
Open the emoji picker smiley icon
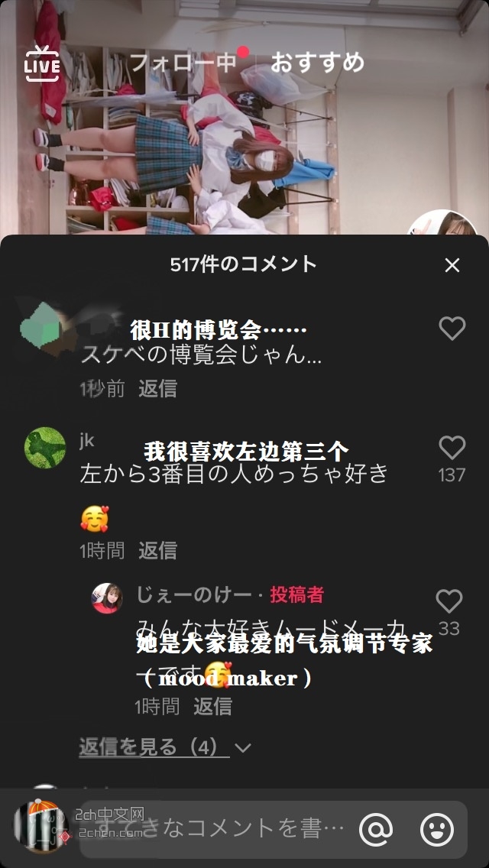pos(437,829)
